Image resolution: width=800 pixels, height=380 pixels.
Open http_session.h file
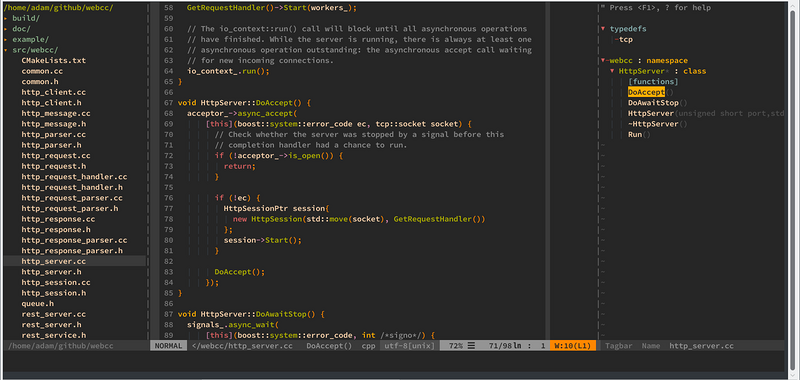point(54,293)
